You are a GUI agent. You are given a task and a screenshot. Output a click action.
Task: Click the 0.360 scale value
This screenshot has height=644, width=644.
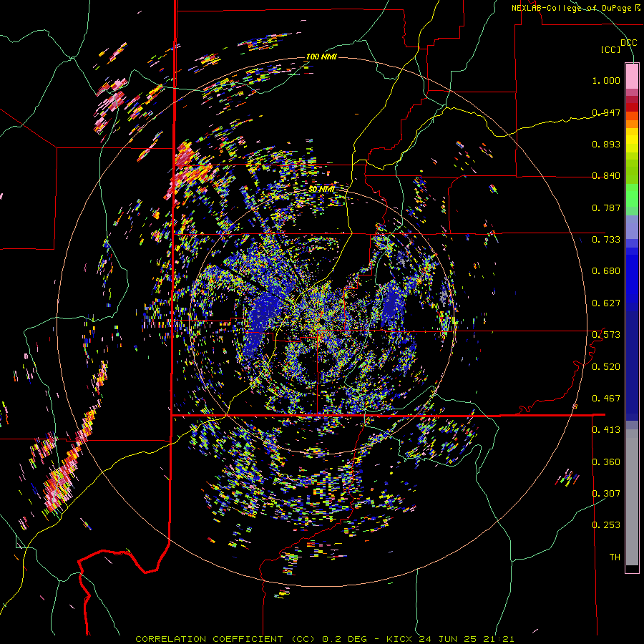click(606, 462)
